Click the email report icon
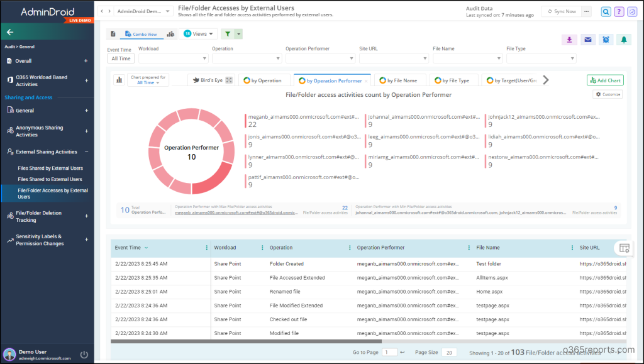Screen dimensions: 644x364 (x=588, y=40)
